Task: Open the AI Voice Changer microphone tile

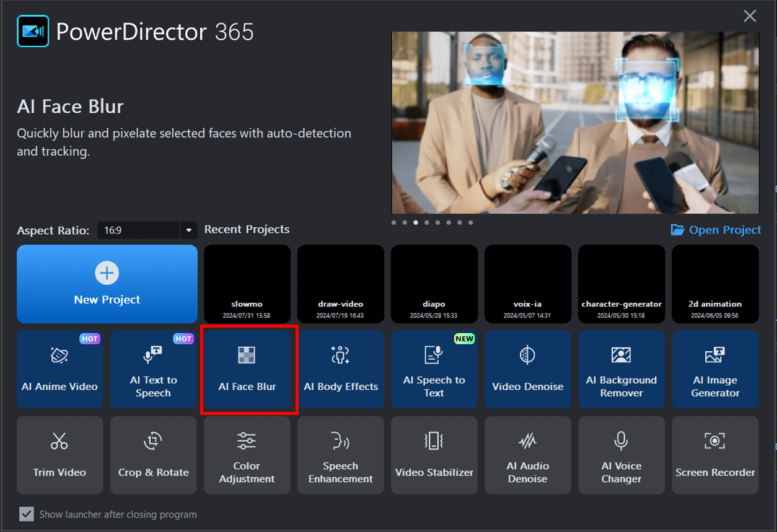Action: [621, 455]
